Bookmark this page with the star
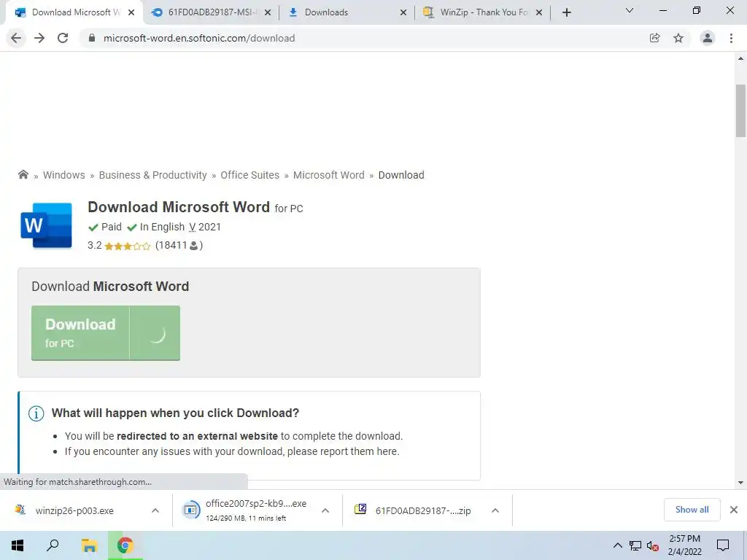 (x=678, y=38)
